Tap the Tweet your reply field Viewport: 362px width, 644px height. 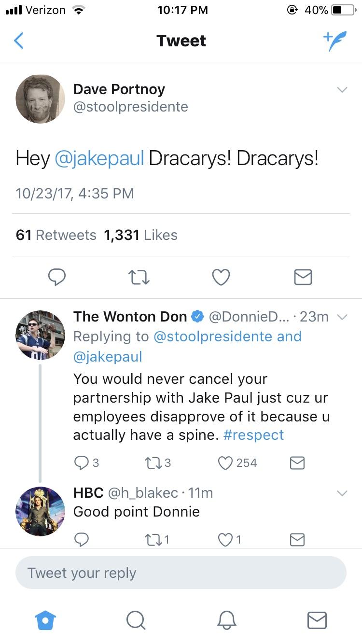coord(181,573)
